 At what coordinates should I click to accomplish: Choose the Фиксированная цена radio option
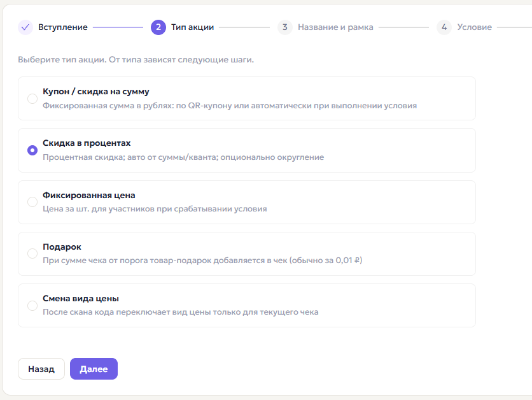tap(32, 202)
